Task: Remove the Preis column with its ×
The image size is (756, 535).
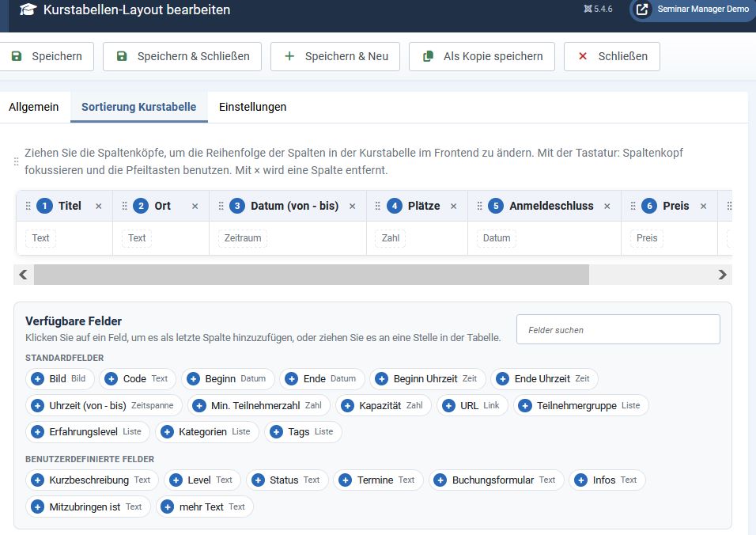Action: 704,207
